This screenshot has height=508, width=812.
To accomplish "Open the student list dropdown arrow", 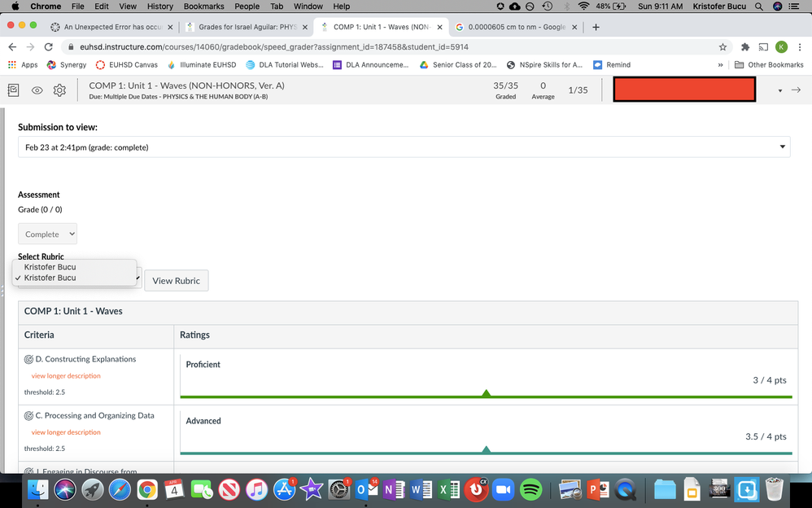I will pos(781,90).
